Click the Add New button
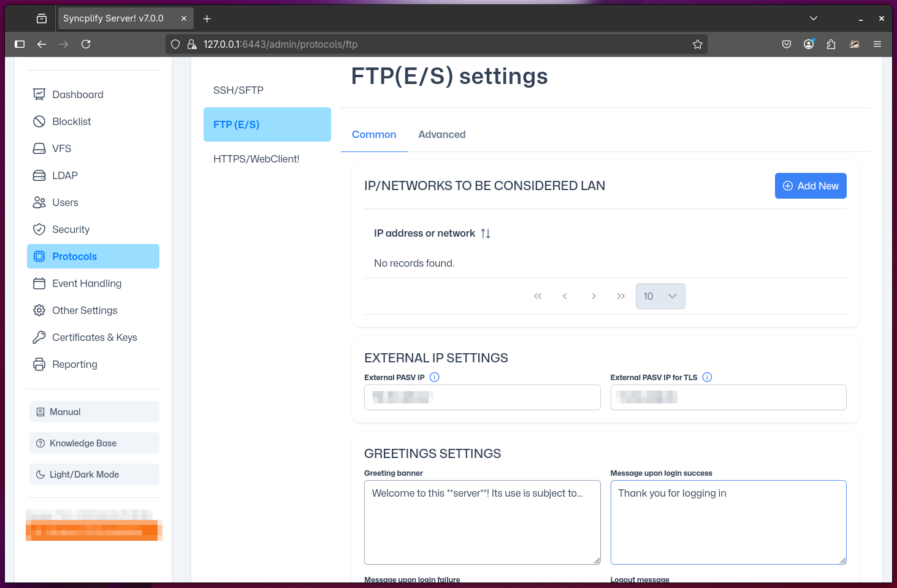The image size is (897, 588). (x=811, y=186)
